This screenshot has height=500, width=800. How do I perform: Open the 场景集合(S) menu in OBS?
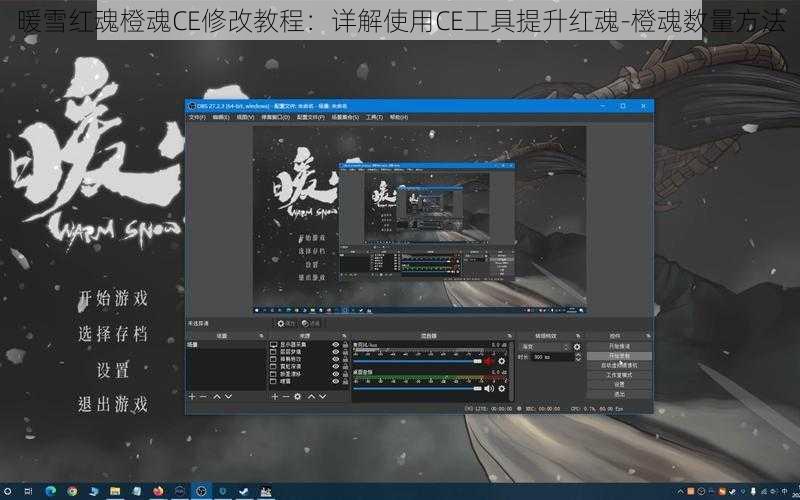coord(345,117)
